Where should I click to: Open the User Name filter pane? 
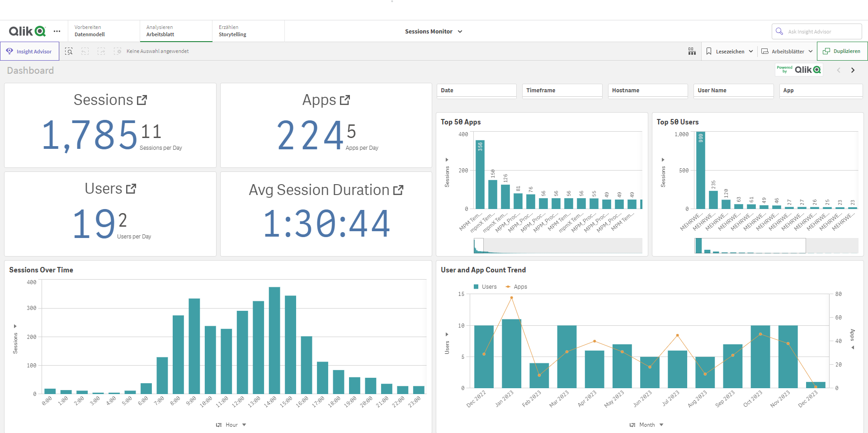point(733,90)
